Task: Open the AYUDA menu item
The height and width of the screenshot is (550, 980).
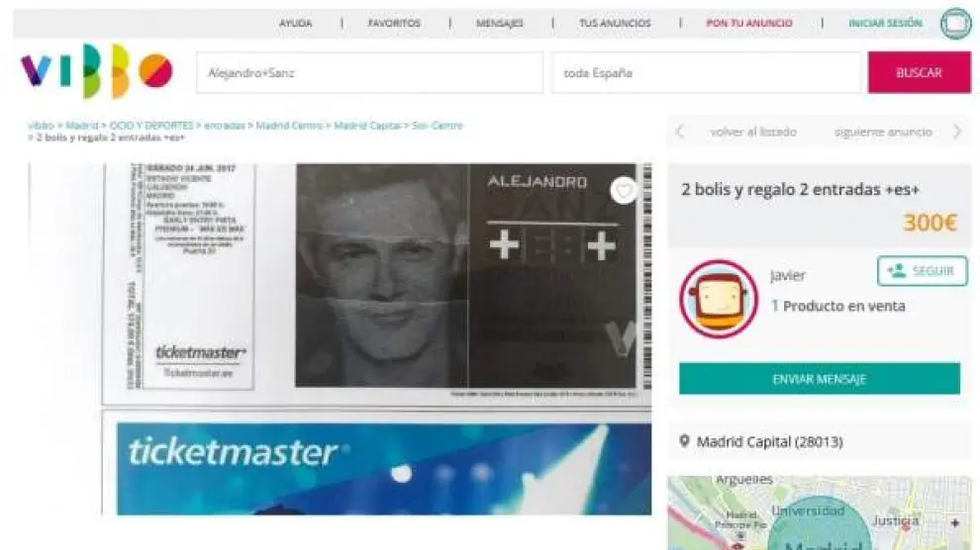Action: point(295,23)
